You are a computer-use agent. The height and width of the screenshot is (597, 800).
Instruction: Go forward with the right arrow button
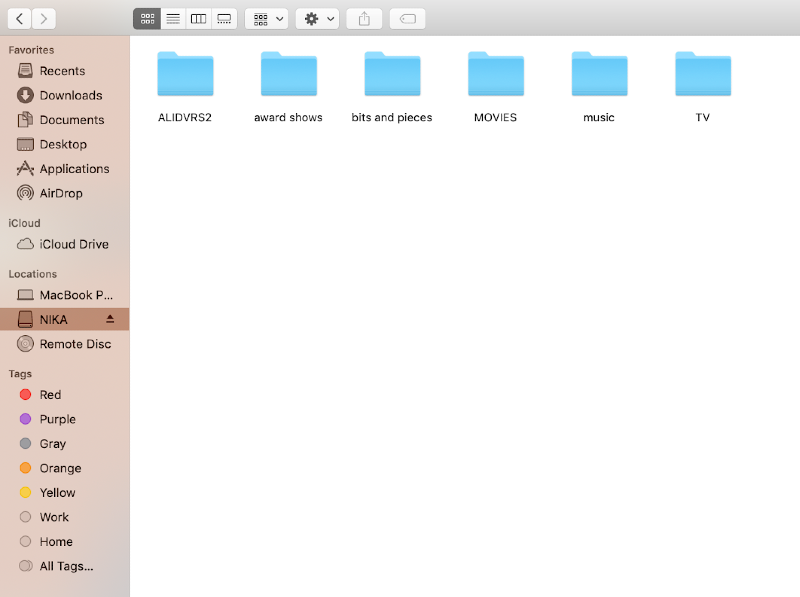(x=44, y=19)
